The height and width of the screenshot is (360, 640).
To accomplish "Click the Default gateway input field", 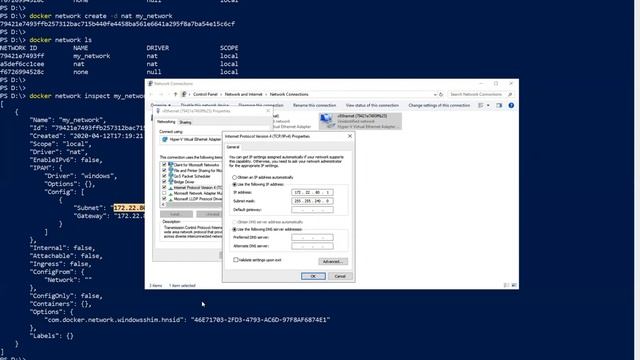I will coord(312,210).
